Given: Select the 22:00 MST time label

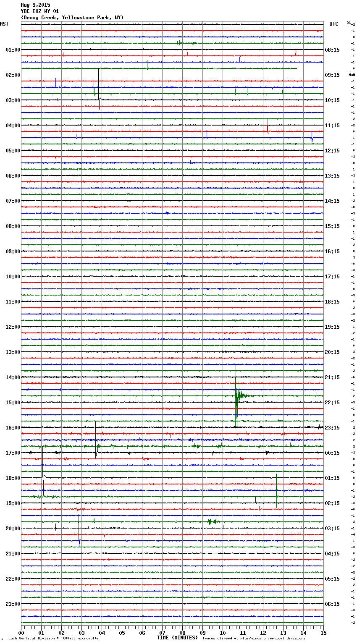Looking at the screenshot, I should [13, 579].
